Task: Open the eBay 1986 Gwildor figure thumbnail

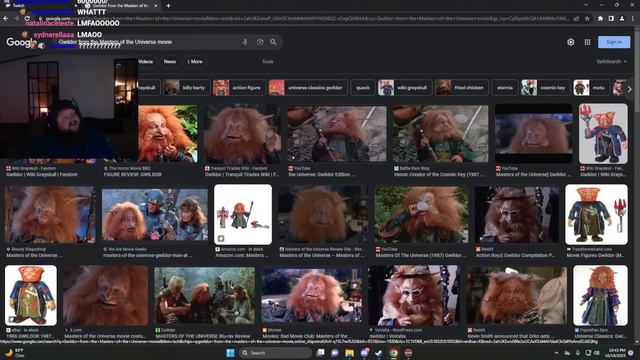Action: click(31, 295)
